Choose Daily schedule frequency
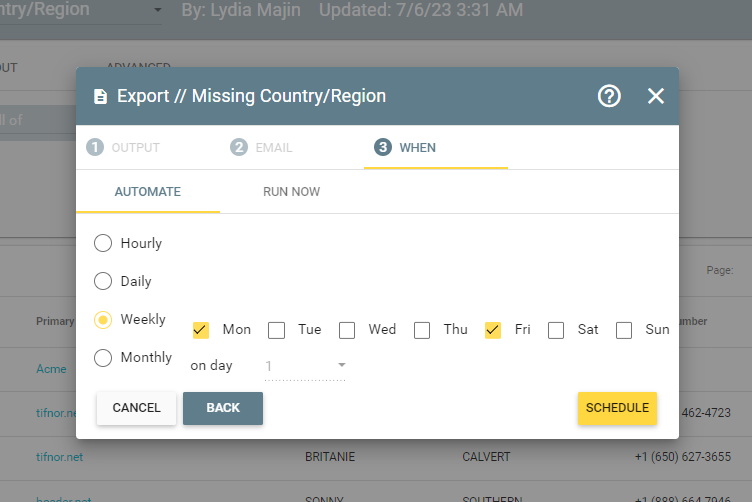Image resolution: width=753 pixels, height=502 pixels. [103, 281]
